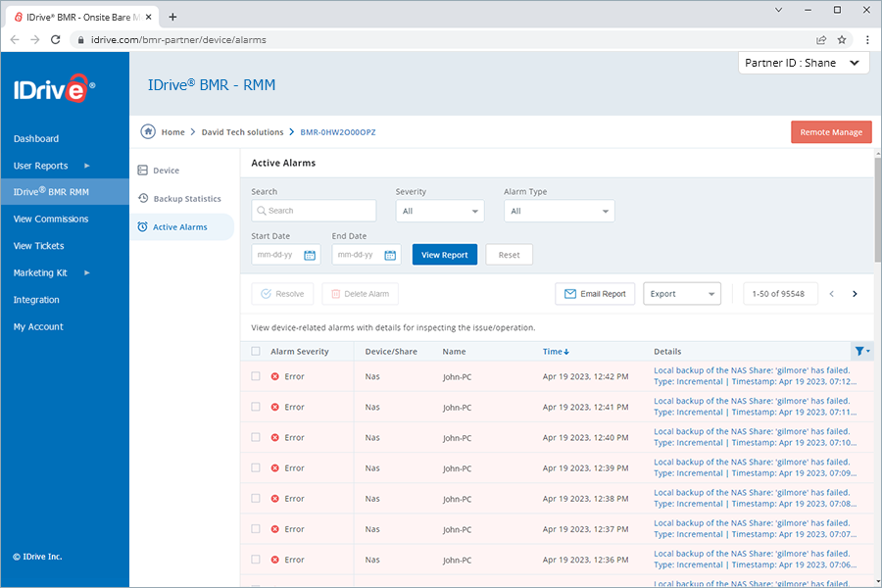Open Dashboard in the sidebar
Image resolution: width=882 pixels, height=588 pixels.
click(x=36, y=138)
